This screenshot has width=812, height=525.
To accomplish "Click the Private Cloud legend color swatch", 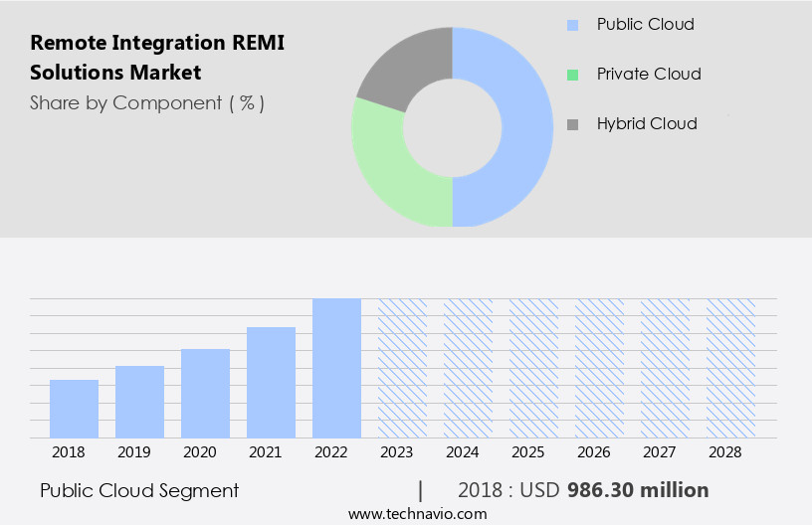I will (572, 75).
